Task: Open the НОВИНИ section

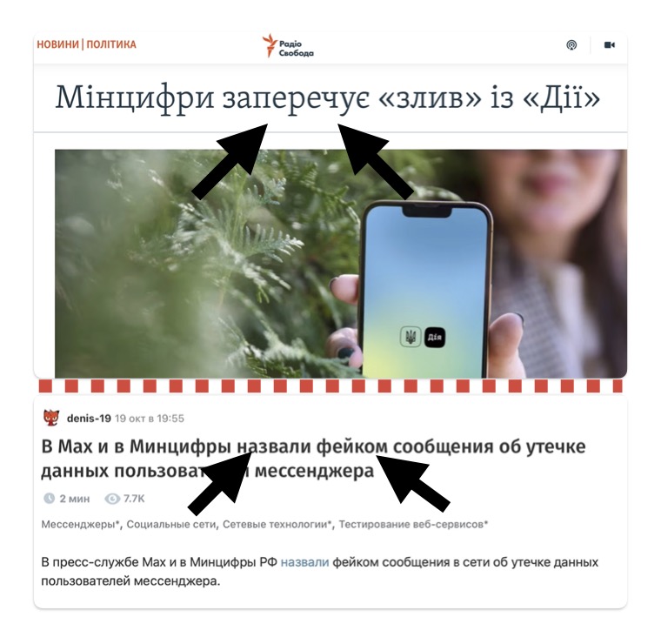Action: (x=57, y=44)
